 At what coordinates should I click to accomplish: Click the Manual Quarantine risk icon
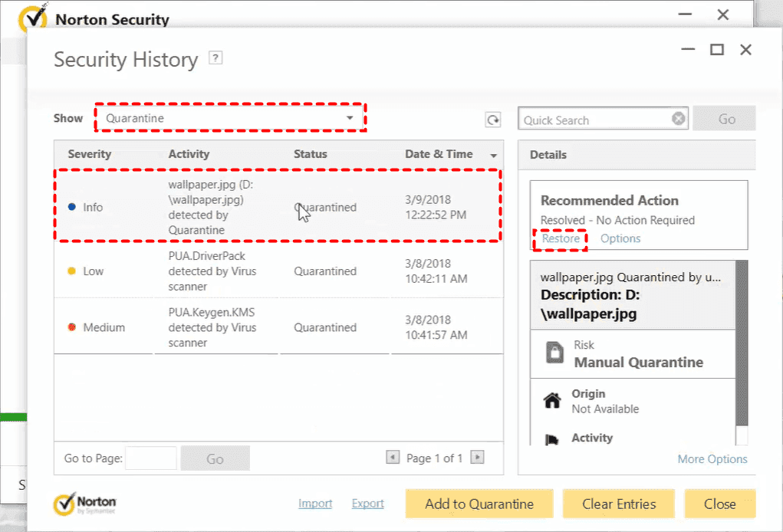click(x=554, y=353)
